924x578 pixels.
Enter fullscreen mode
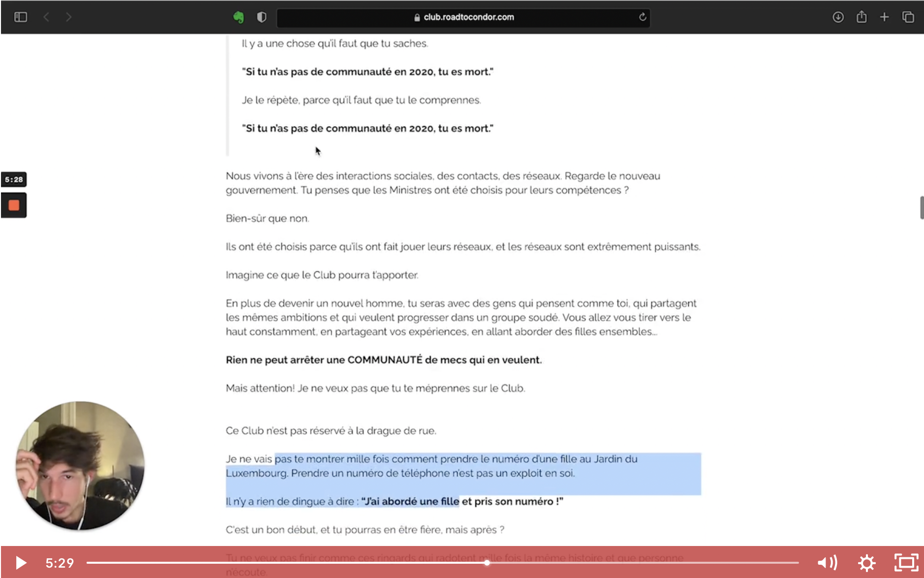[906, 562]
